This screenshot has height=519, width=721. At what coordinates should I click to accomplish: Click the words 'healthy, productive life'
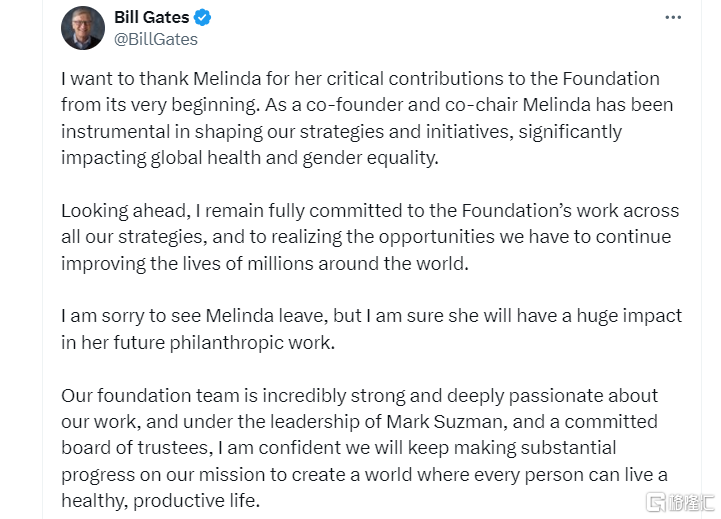click(160, 499)
